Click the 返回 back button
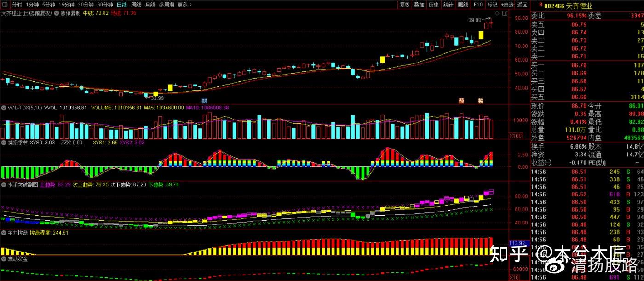Screen dimensions: 644x281 (522, 5)
